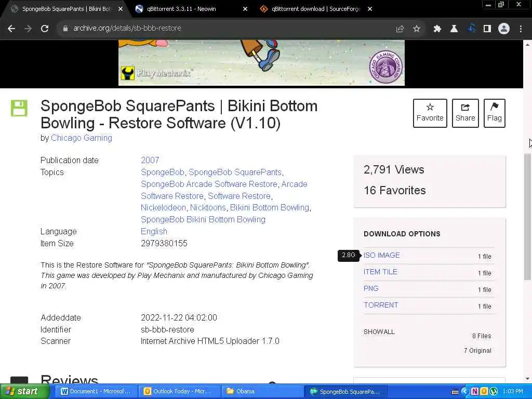This screenshot has width=532, height=399.
Task: Close the SpongeBob SquarePants tab
Action: point(121,9)
